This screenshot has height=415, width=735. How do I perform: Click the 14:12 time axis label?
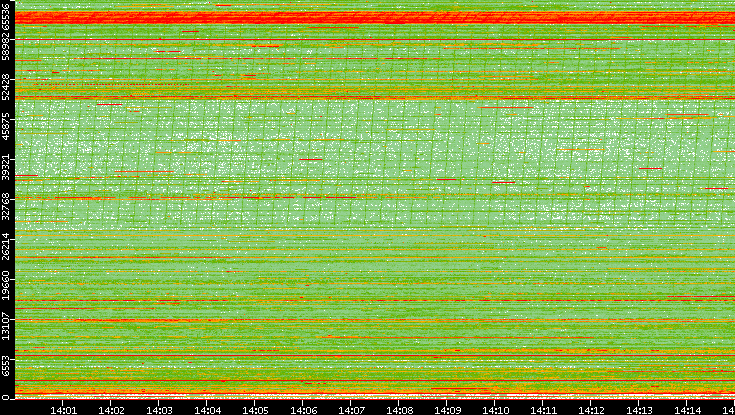pyautogui.click(x=591, y=410)
